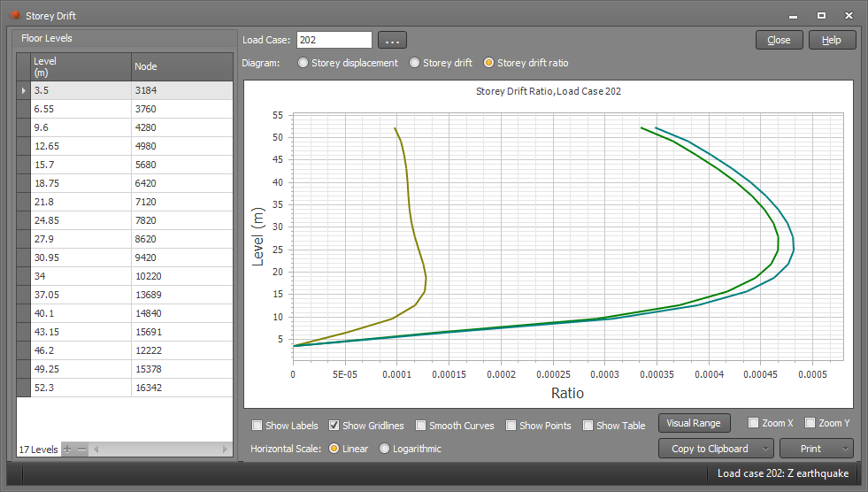Click the Close button

(779, 40)
